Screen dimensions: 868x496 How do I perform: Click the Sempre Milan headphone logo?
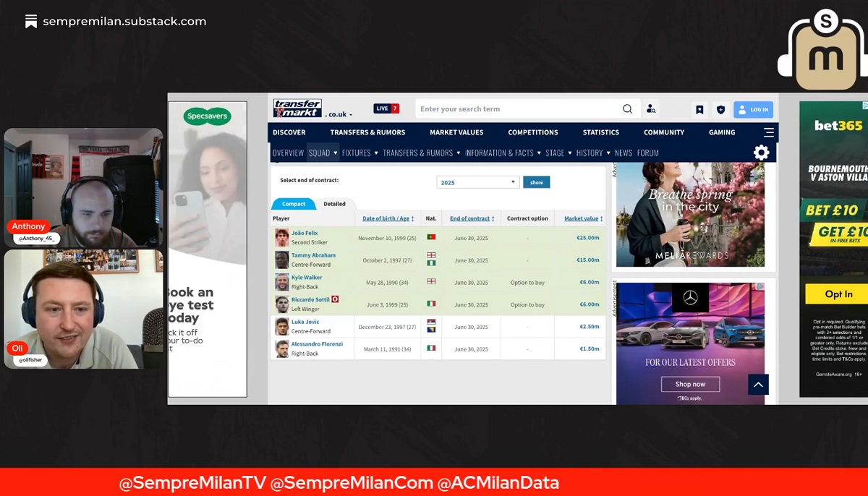pos(824,50)
